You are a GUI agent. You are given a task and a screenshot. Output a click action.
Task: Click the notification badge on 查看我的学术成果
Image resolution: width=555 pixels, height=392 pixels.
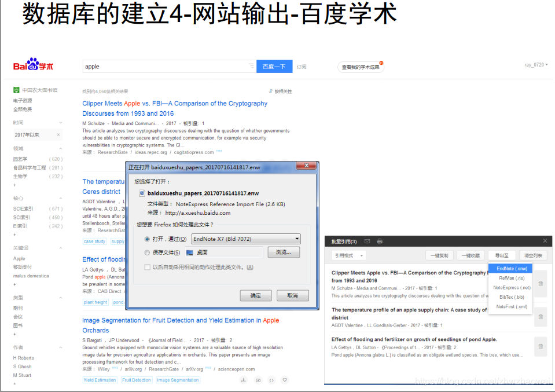coord(381,63)
